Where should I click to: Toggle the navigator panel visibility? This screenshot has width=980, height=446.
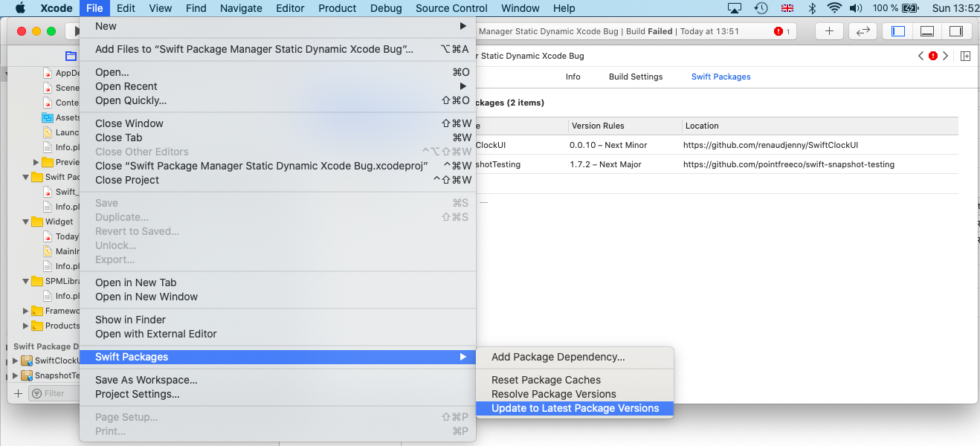point(898,31)
